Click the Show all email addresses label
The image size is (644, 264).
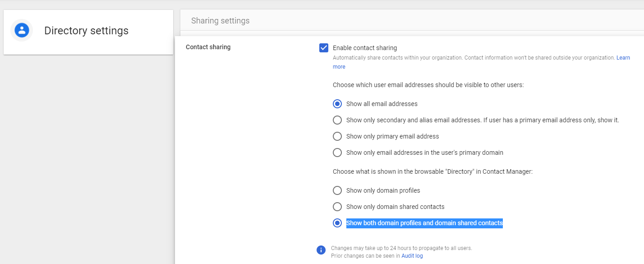tap(382, 104)
